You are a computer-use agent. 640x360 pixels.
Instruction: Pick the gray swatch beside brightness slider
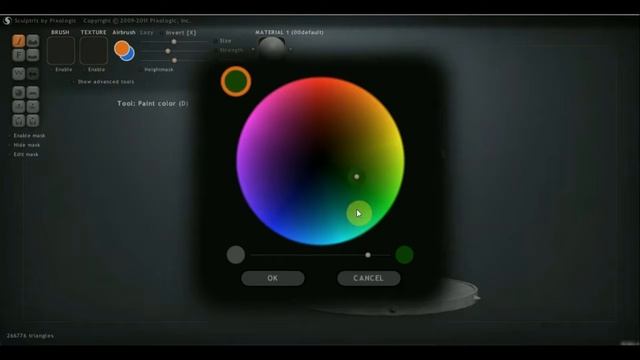[x=236, y=255]
